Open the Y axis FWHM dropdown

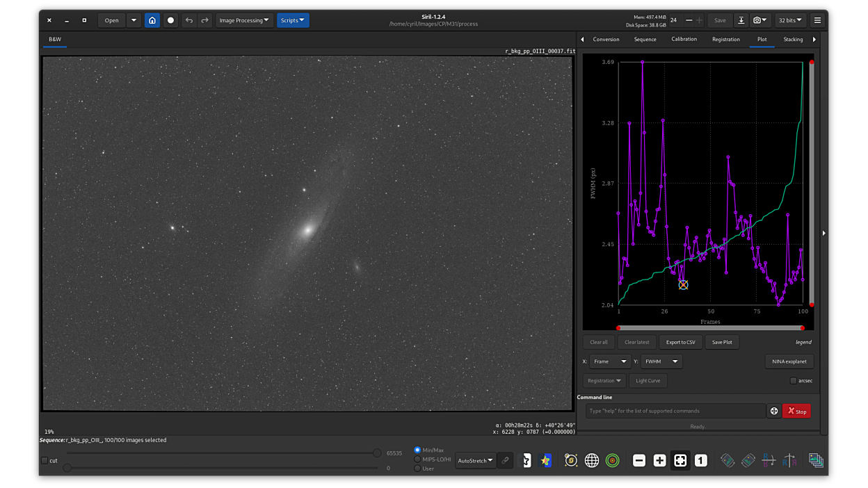pyautogui.click(x=661, y=361)
